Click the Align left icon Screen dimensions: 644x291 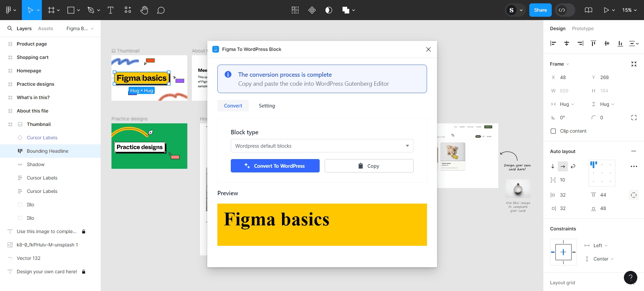(553, 44)
